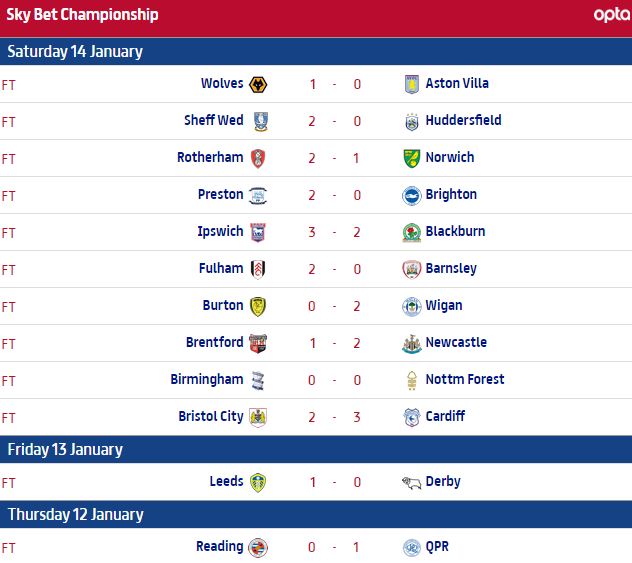Image resolution: width=632 pixels, height=563 pixels.
Task: Open the Brighton team link
Action: pyautogui.click(x=451, y=195)
